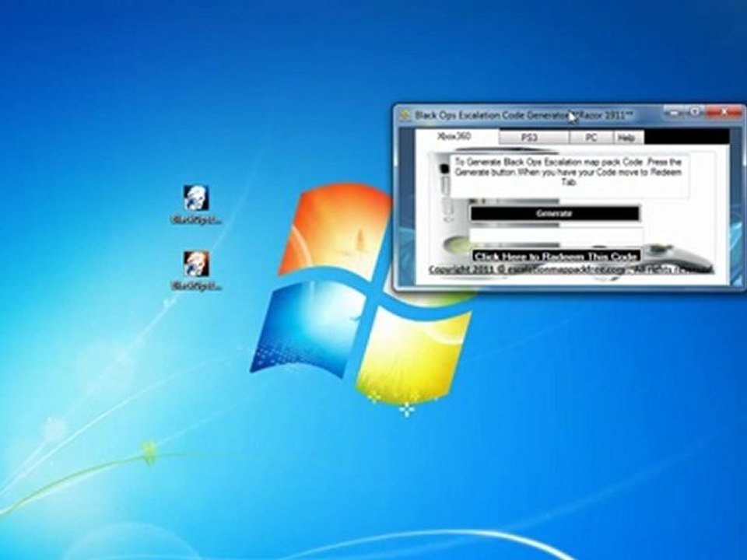Open the Copyright 2011 website link
Viewport: 747px width, 560px height.
(x=570, y=270)
